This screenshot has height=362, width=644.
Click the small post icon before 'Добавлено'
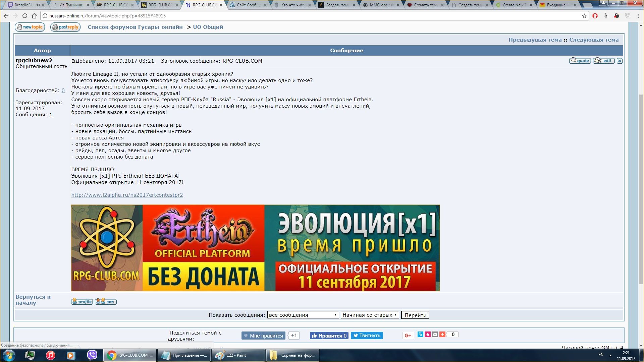point(73,61)
